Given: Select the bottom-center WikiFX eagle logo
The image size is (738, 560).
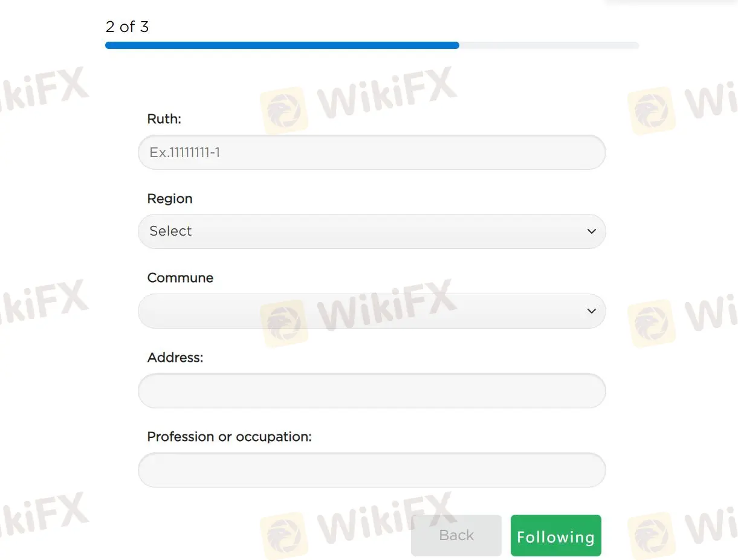Looking at the screenshot, I should [284, 535].
